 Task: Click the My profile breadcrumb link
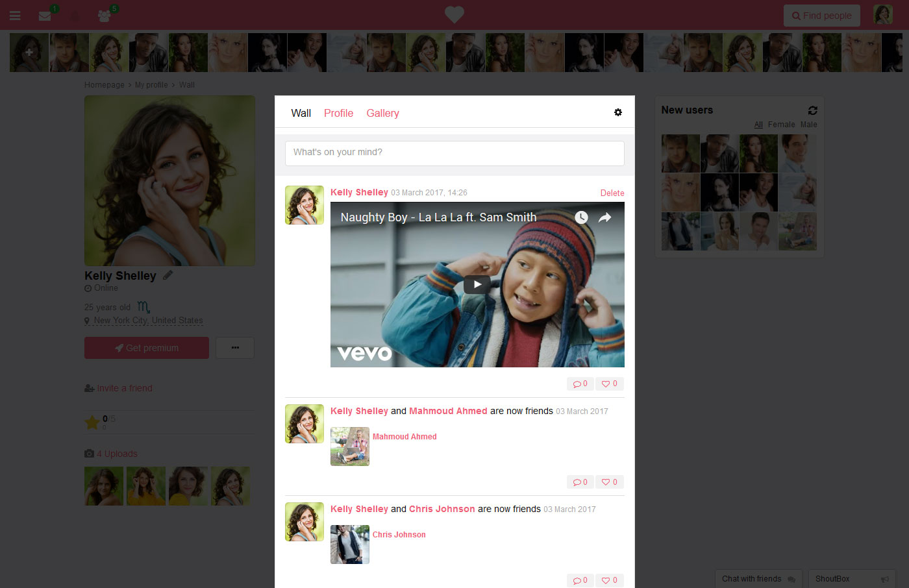pyautogui.click(x=151, y=85)
